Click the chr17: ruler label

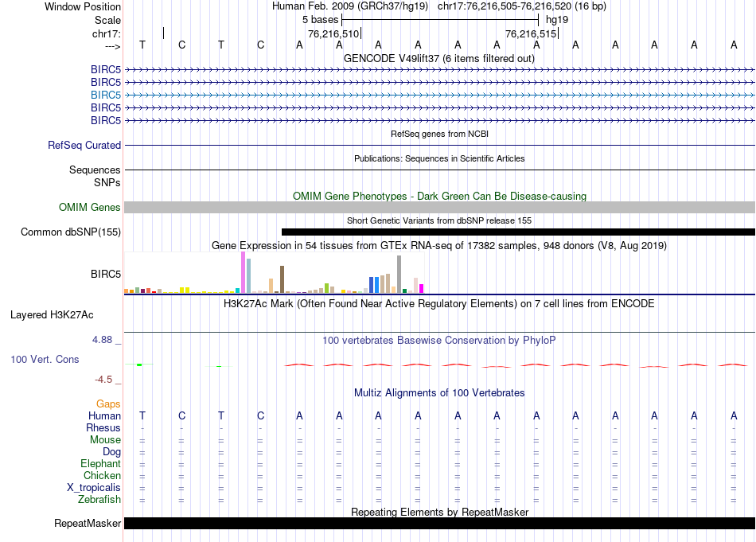point(107,33)
